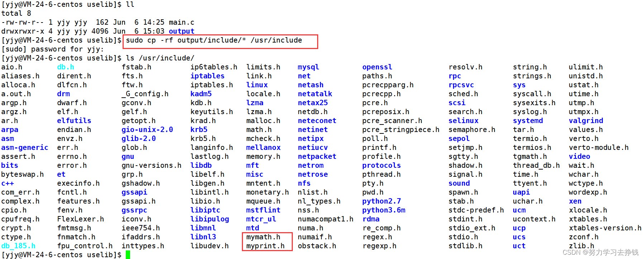Select the 'libipulog' directory
The width and height of the screenshot is (644, 259).
(x=210, y=219)
